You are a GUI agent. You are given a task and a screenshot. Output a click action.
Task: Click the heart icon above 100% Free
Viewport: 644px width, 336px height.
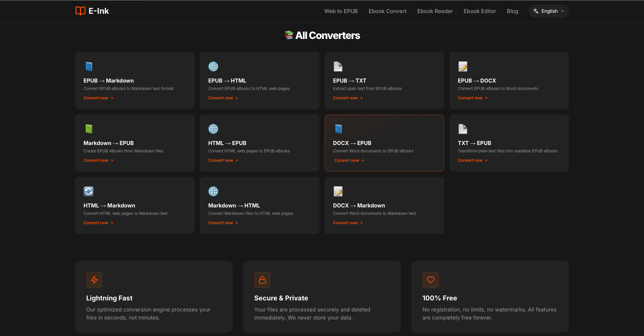tap(431, 280)
